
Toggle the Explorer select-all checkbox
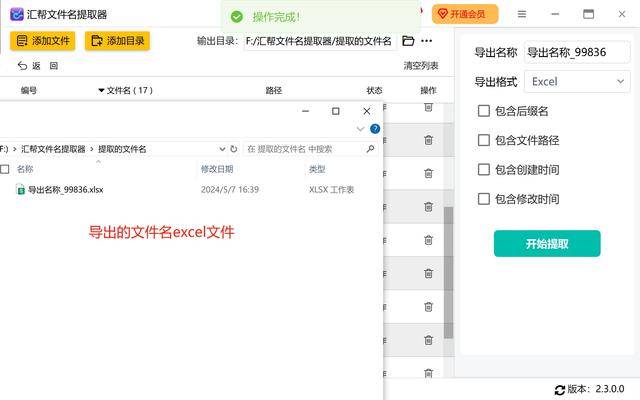tap(4, 169)
